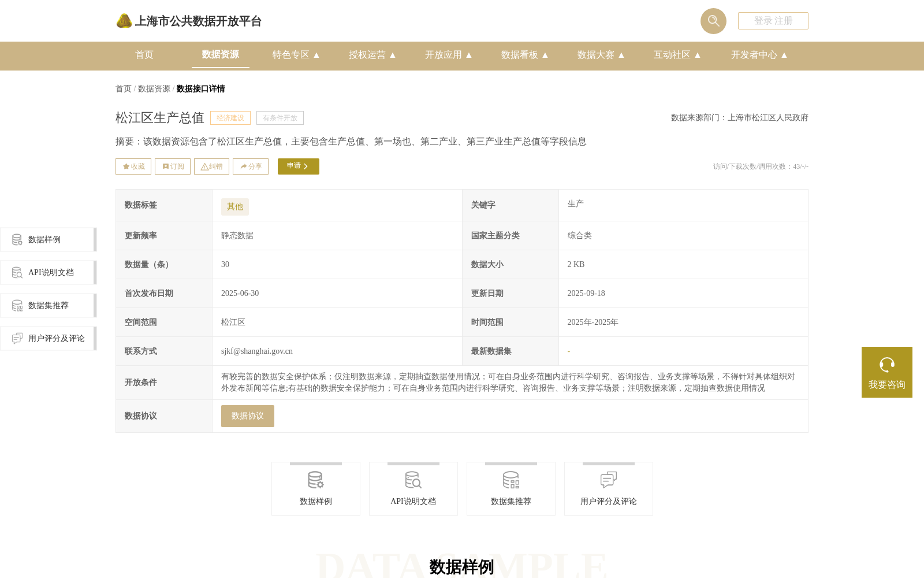Click the 登录 注册 button
Image resolution: width=924 pixels, height=578 pixels.
pyautogui.click(x=773, y=21)
